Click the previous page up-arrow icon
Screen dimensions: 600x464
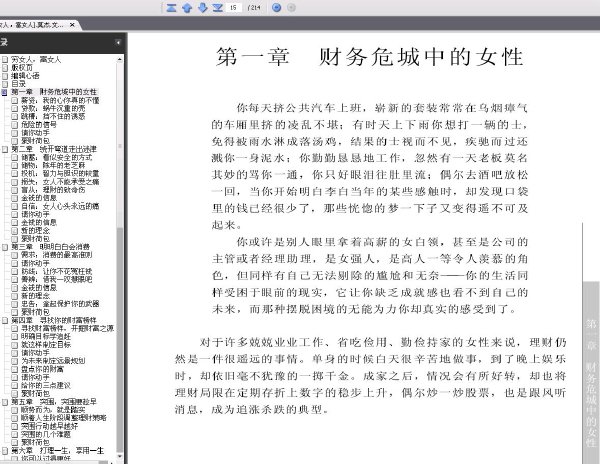(187, 7)
